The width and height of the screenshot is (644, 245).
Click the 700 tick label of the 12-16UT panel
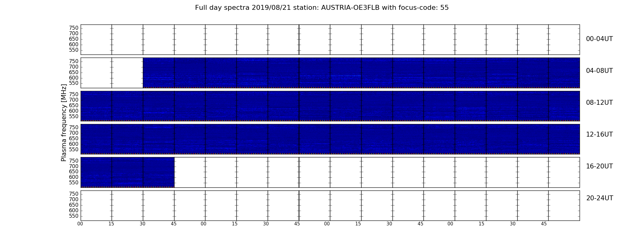point(74,133)
